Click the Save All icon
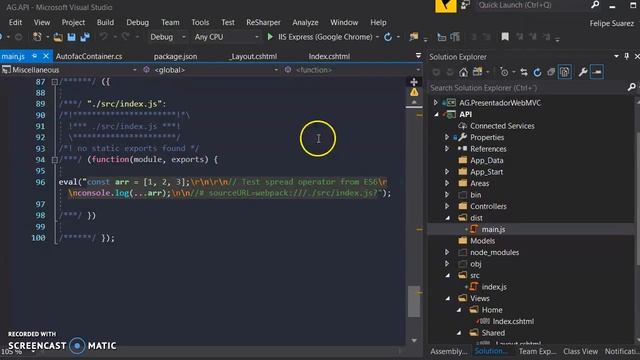Screen dimensions: 640x360 [x=85, y=37]
